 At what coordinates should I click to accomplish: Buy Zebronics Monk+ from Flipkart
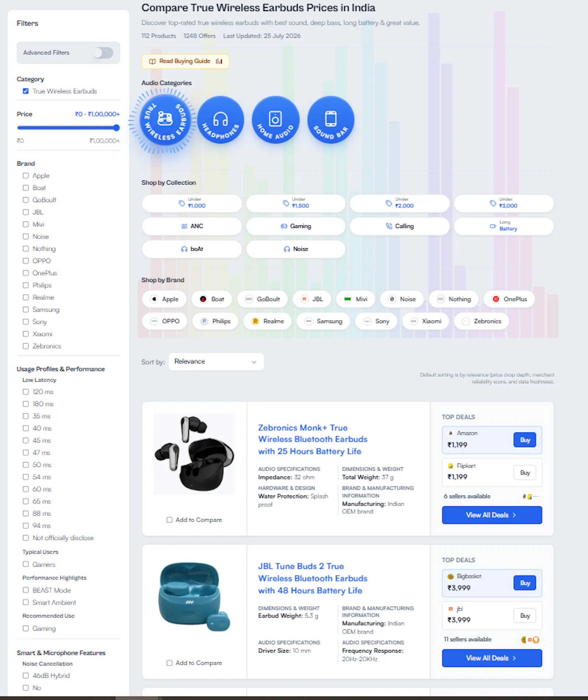point(525,473)
